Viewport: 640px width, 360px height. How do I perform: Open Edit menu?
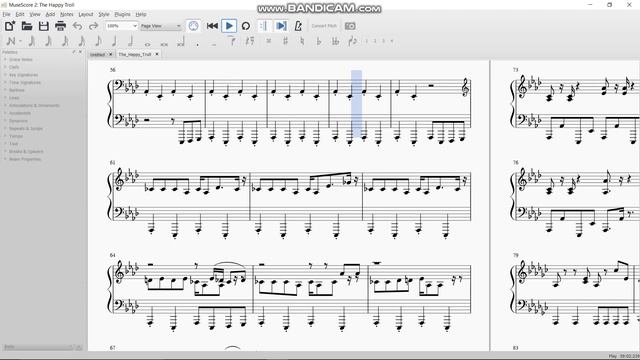20,14
